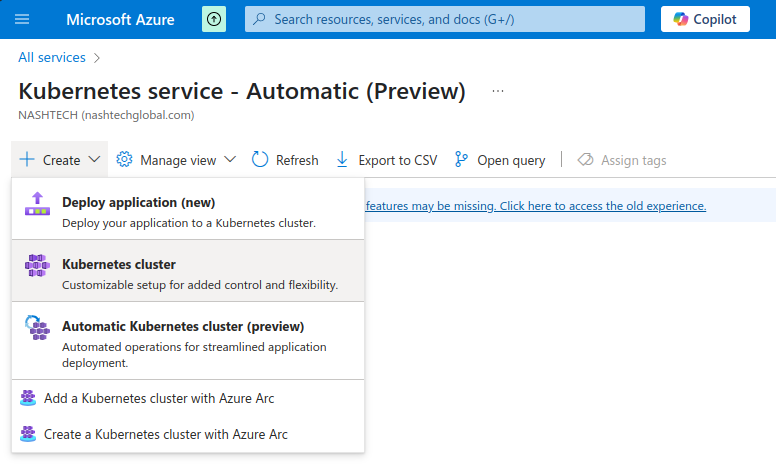This screenshot has width=776, height=467.
Task: Select Add a Kubernetes cluster with Azure Arc
Action: pos(158,398)
